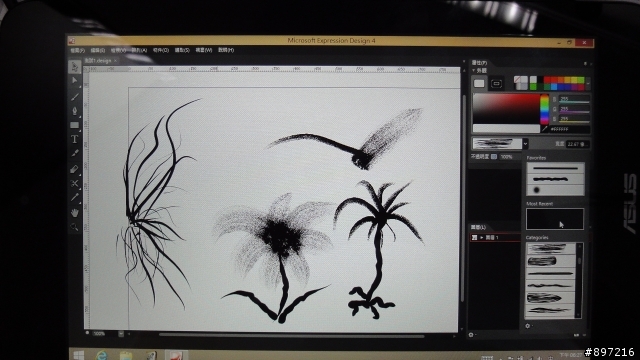Select the Scissors tool
640x360 pixels.
pyautogui.click(x=74, y=183)
